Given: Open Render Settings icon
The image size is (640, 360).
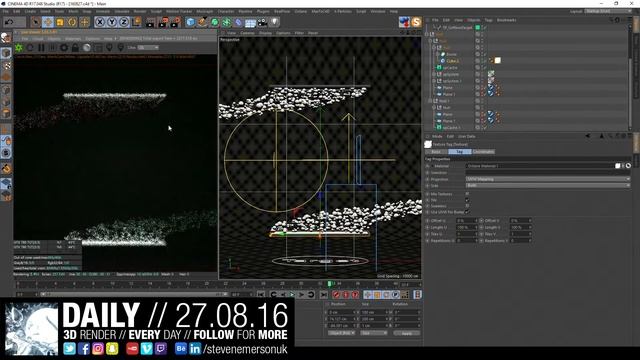Looking at the screenshot, I should click(x=176, y=22).
